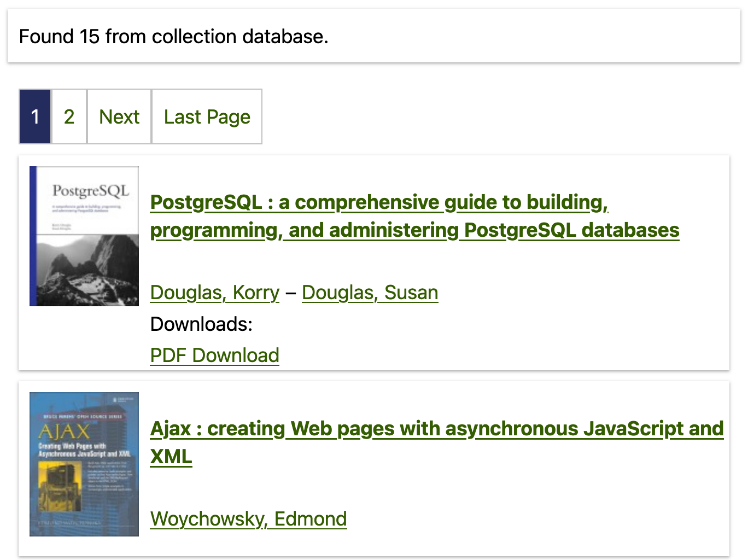
Task: Click the dash separating the two Douglas authors
Action: [x=290, y=293]
